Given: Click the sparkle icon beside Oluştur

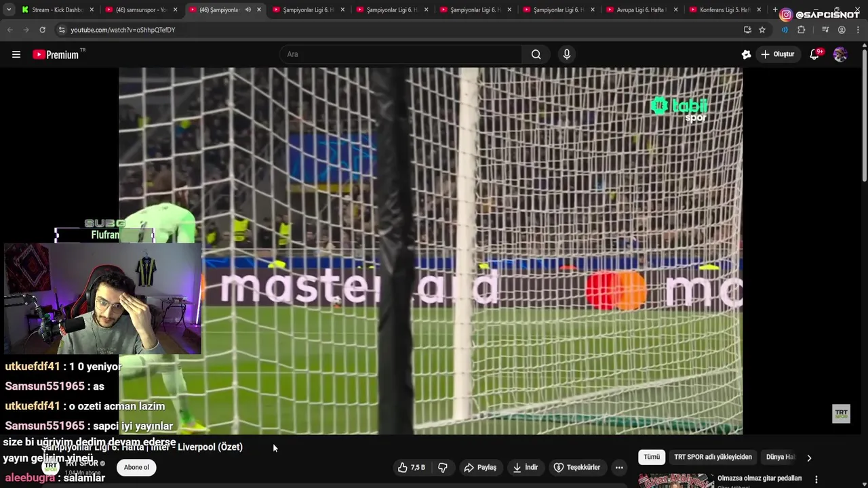Looking at the screenshot, I should pos(746,54).
